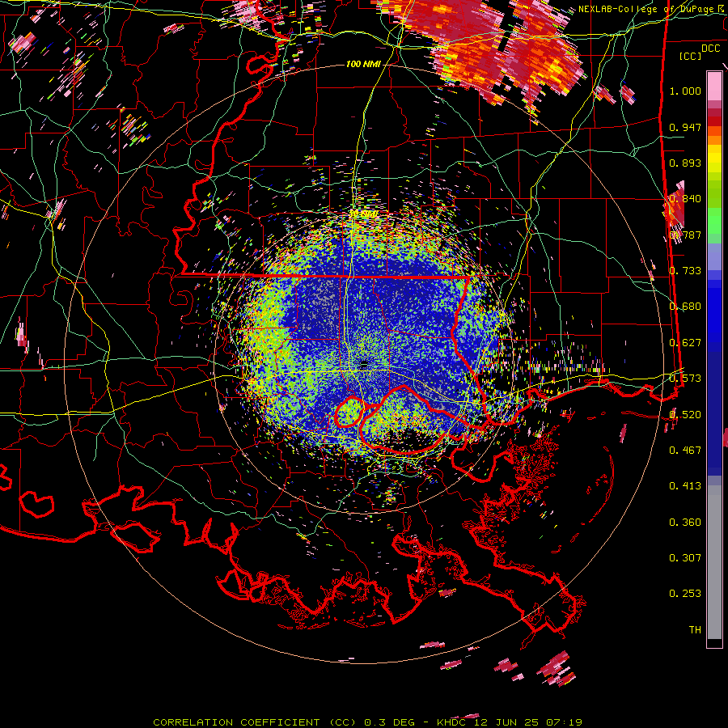Pick the gray segment of the color bar

pyautogui.click(x=714, y=562)
